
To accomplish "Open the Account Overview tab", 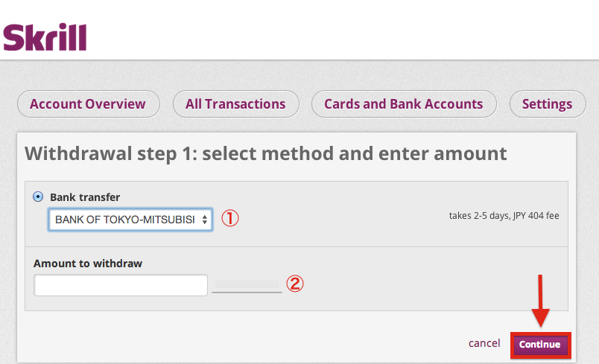I will pyautogui.click(x=88, y=104).
